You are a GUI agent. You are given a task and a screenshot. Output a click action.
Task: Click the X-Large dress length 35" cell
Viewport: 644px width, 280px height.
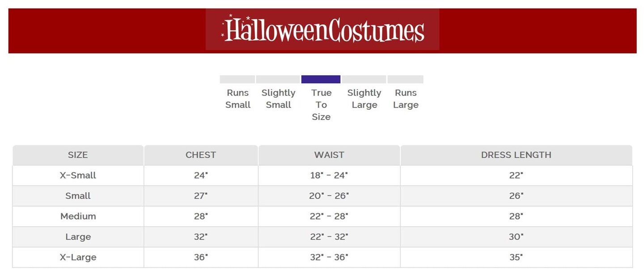516,257
